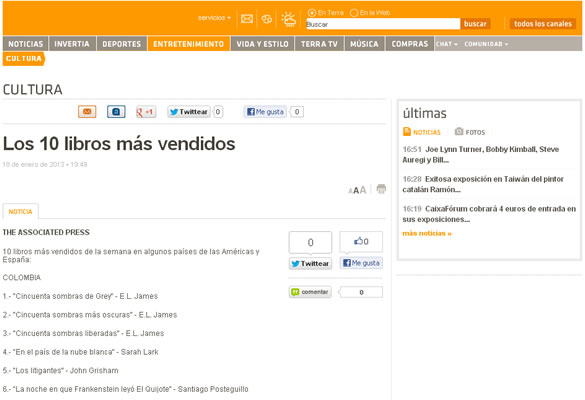Image resolution: width=585 pixels, height=400 pixels.
Task: Click "Cincuenta sombras liberadas" entry
Action: pyautogui.click(x=84, y=333)
